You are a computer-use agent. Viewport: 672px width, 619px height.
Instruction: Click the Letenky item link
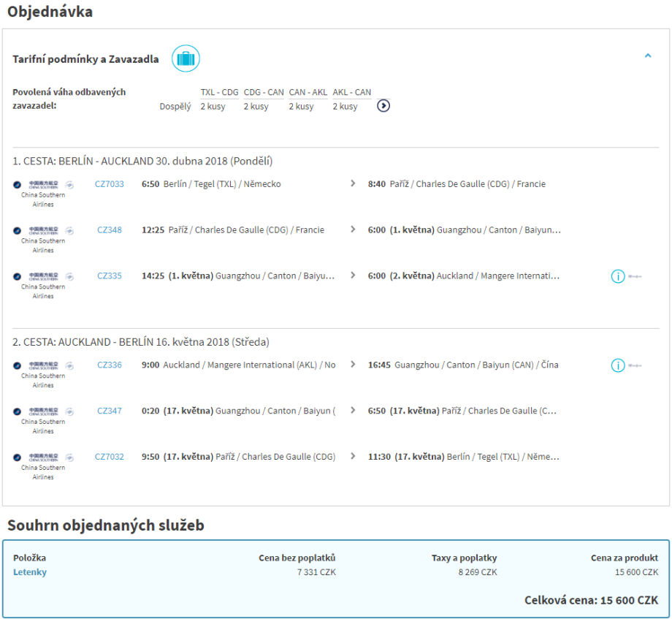[30, 572]
